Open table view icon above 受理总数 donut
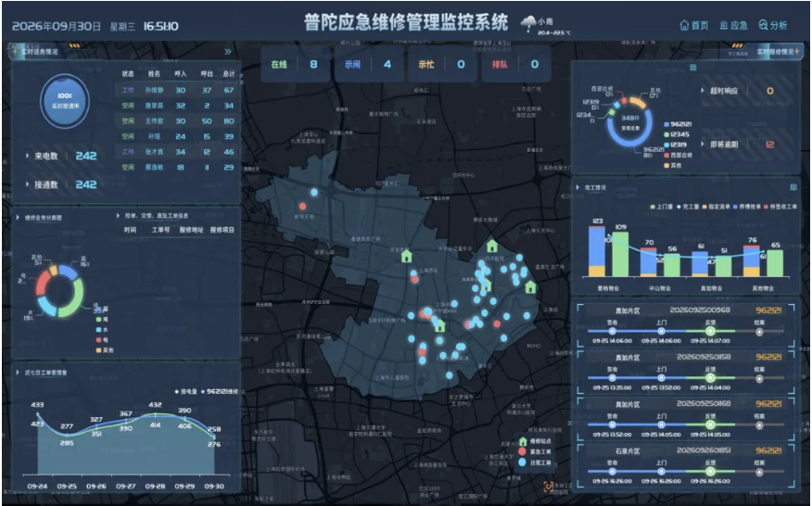The image size is (812, 506). point(693,68)
